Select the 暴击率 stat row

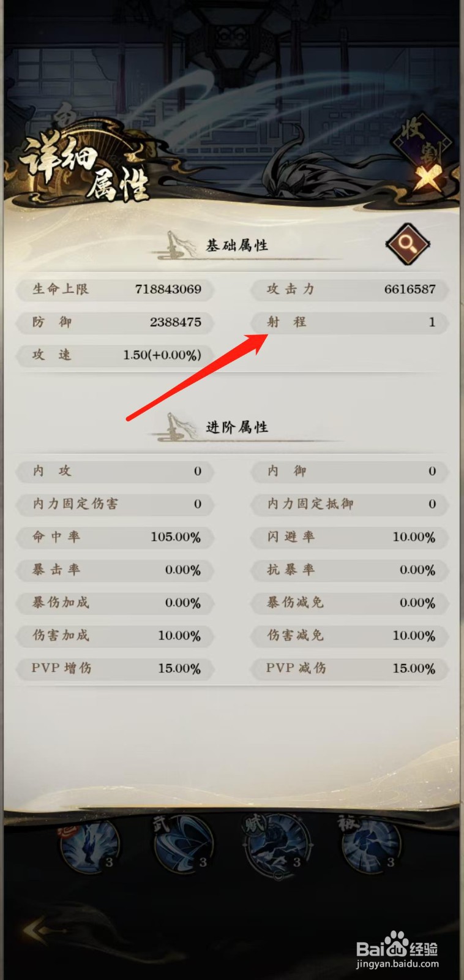tap(115, 570)
